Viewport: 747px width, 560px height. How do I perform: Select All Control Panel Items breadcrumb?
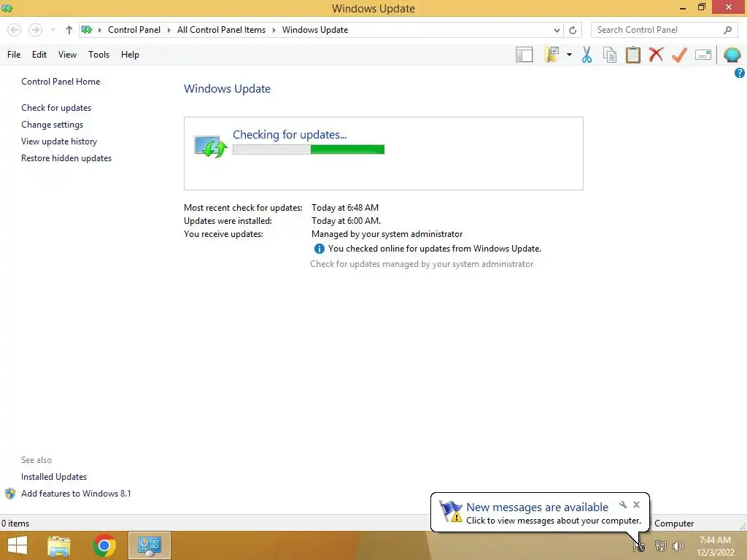[x=221, y=30]
